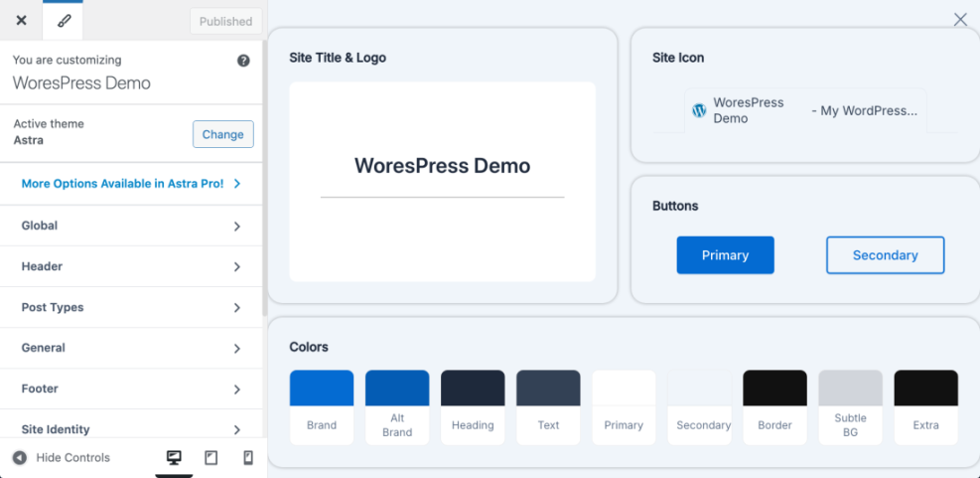
Task: Open the Footer section
Action: pyautogui.click(x=131, y=389)
